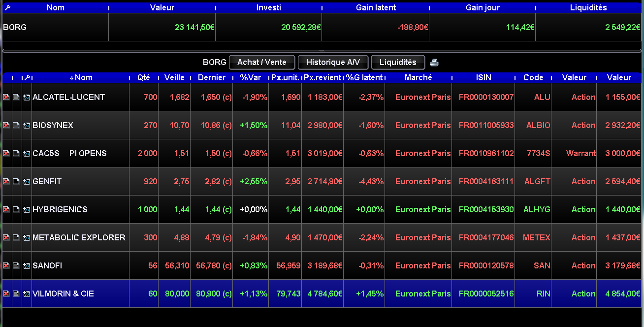644x327 pixels.
Task: Select the BORG portfolio row in summary
Action: [322, 28]
